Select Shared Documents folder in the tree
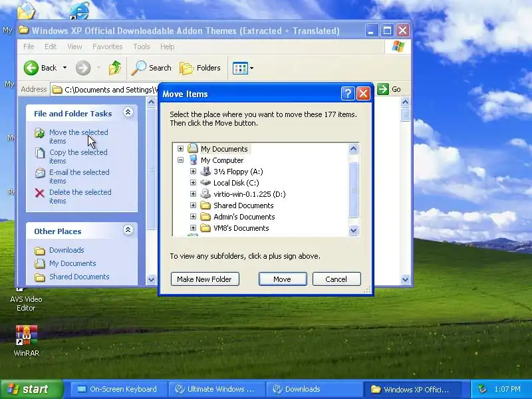 click(243, 205)
